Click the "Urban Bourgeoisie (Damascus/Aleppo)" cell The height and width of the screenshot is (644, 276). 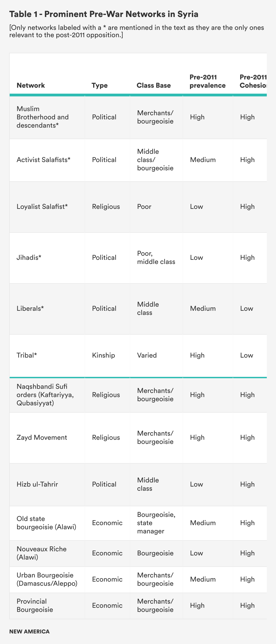pyautogui.click(x=47, y=579)
